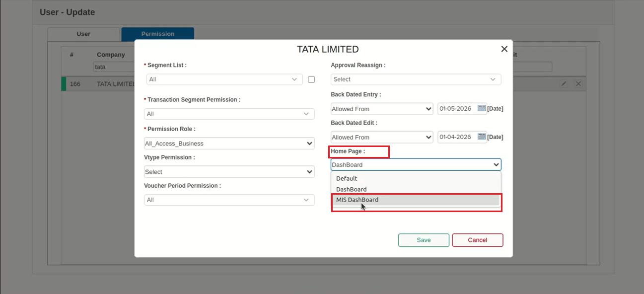Open calendar picker for Back Dated Edit

pos(482,137)
